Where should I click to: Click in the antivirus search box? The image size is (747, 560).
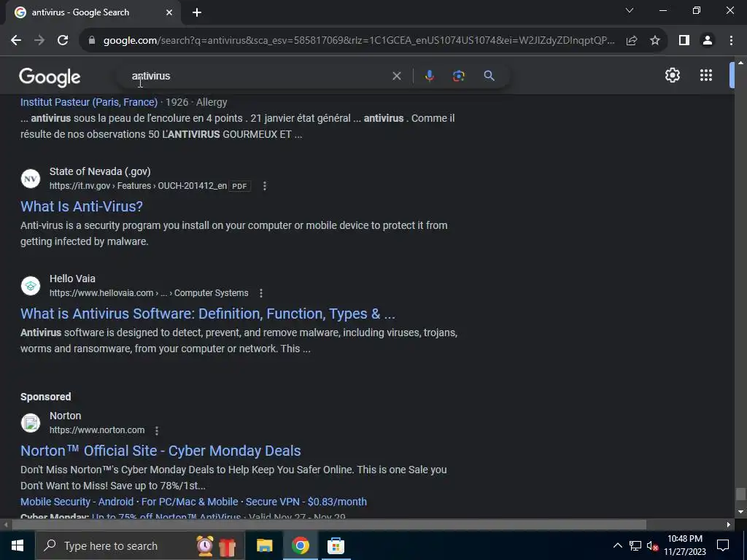[x=258, y=76]
